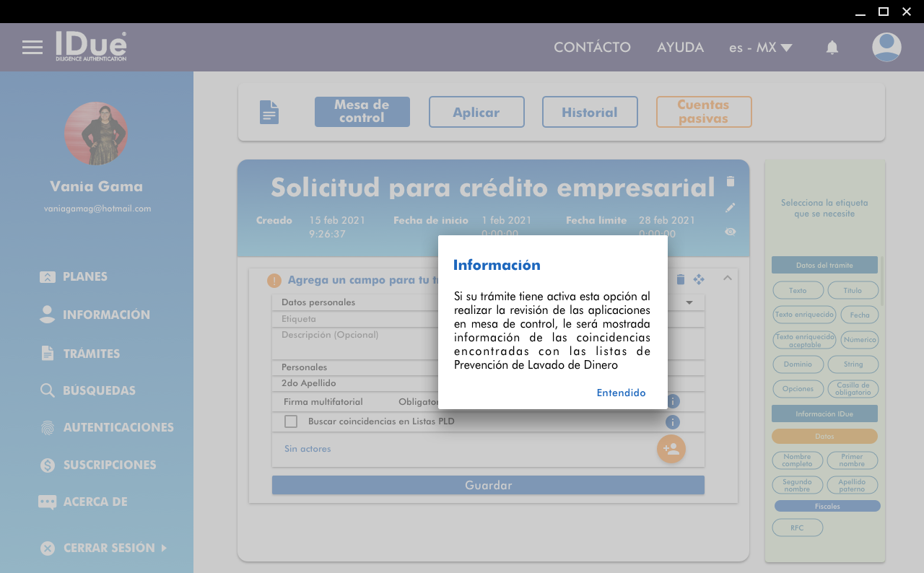Click the pencil edit icon in header

(x=731, y=208)
